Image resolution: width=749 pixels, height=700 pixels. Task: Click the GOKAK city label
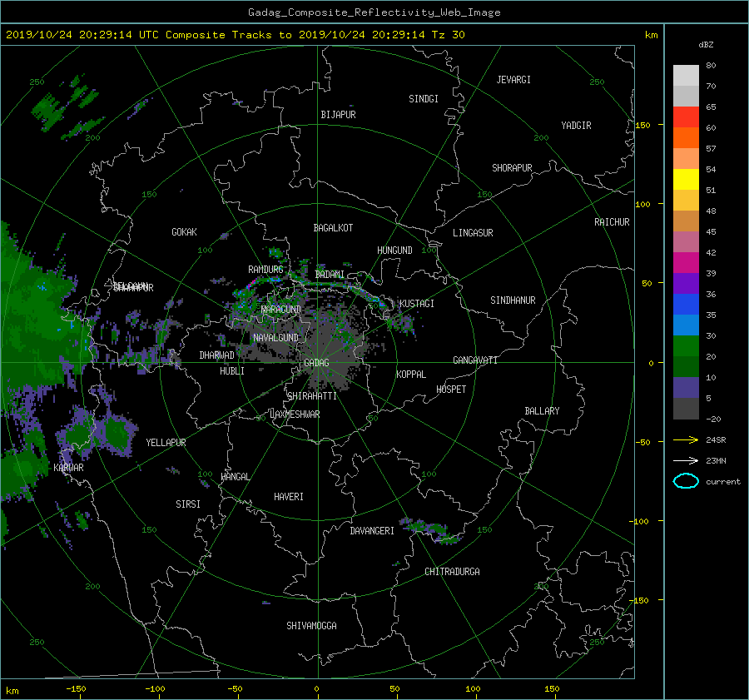(184, 231)
